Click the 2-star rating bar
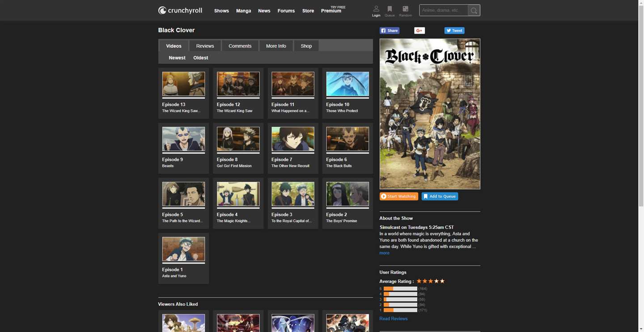The height and width of the screenshot is (332, 644). (400, 305)
